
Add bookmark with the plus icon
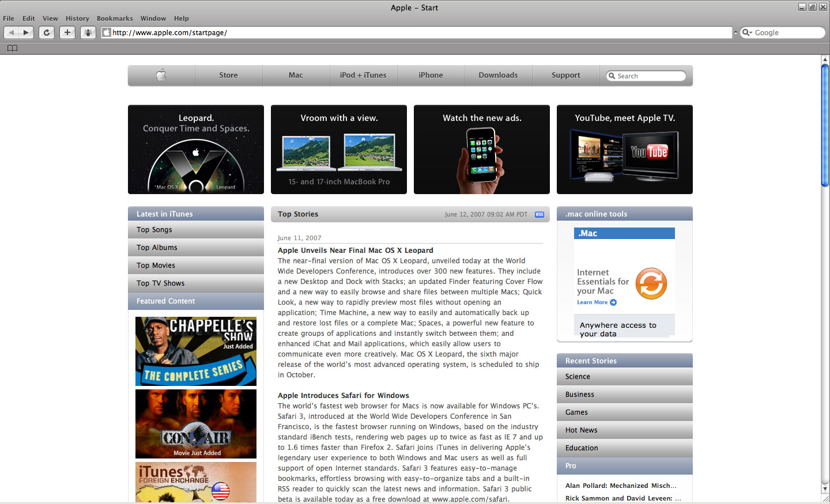click(x=67, y=32)
